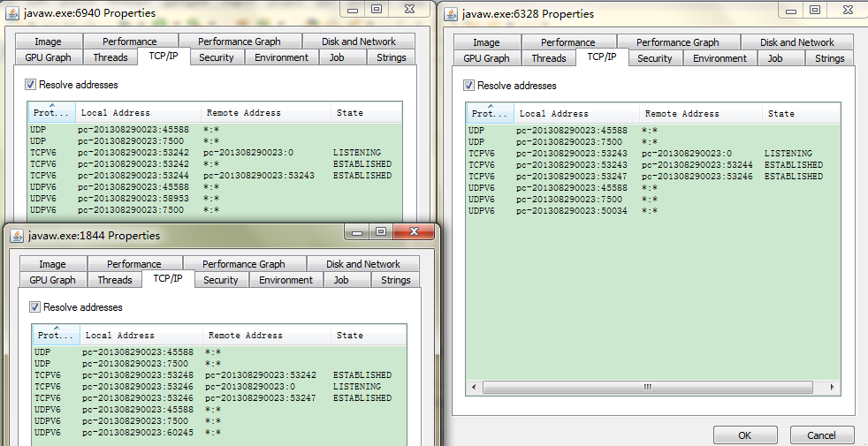Open Performance Graph tab in javaw.exe:6940 window
868x446 pixels.
[240, 42]
